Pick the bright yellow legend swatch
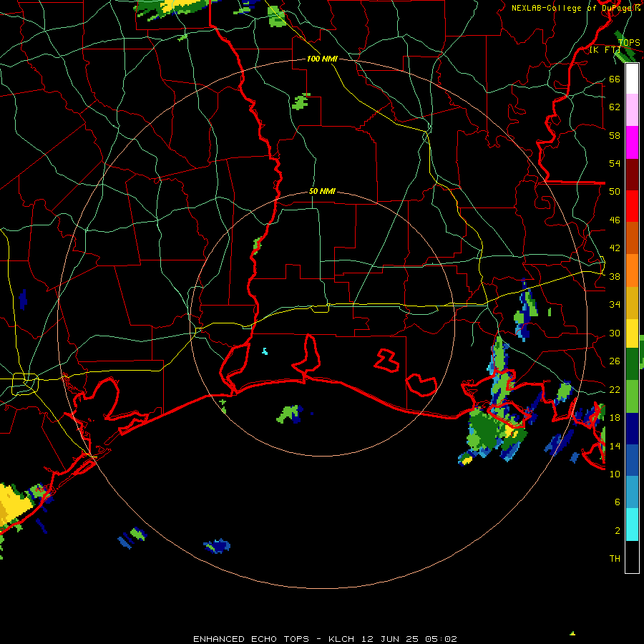644x644 pixels. [632, 333]
